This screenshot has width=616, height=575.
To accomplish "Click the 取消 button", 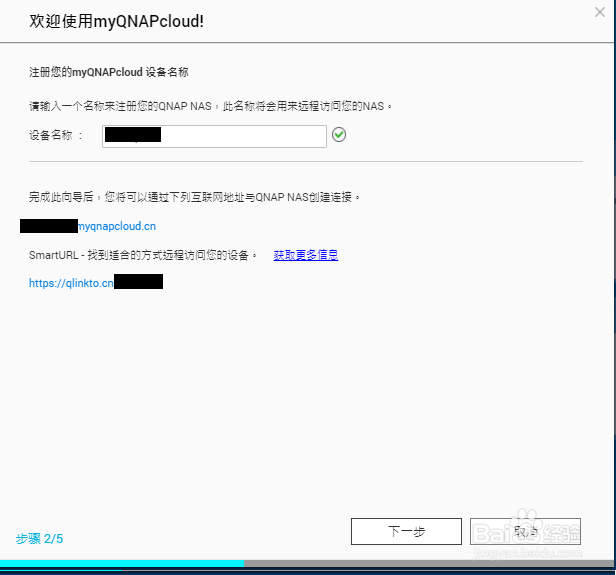I will pos(525,531).
